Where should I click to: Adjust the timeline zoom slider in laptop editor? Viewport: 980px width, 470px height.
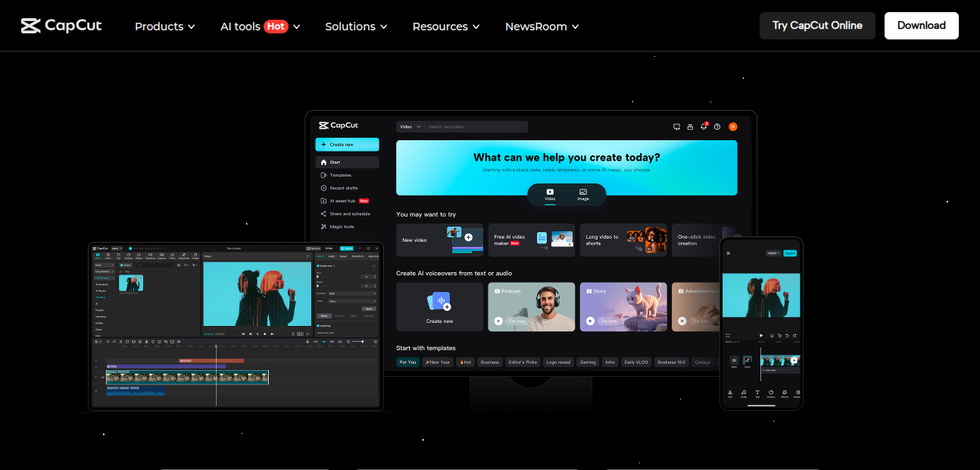[x=361, y=342]
